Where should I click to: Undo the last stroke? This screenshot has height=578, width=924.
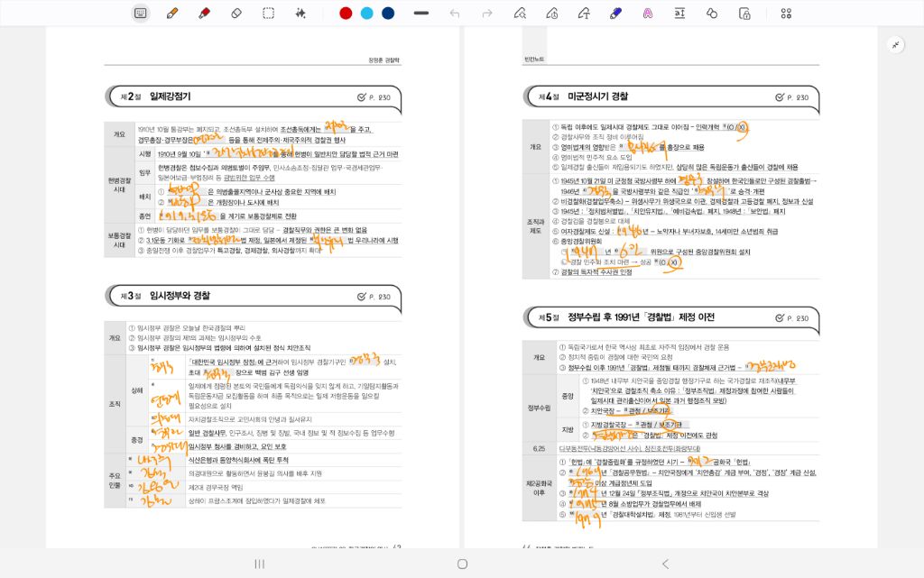(455, 13)
